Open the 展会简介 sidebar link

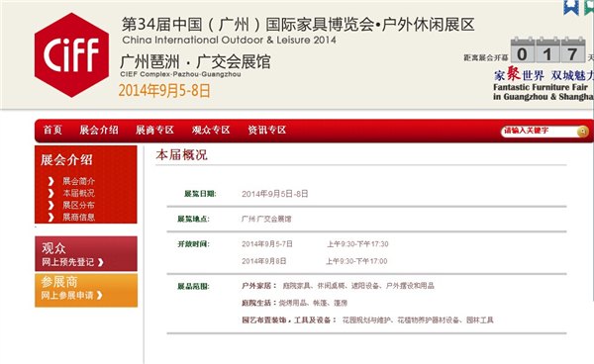[79, 181]
